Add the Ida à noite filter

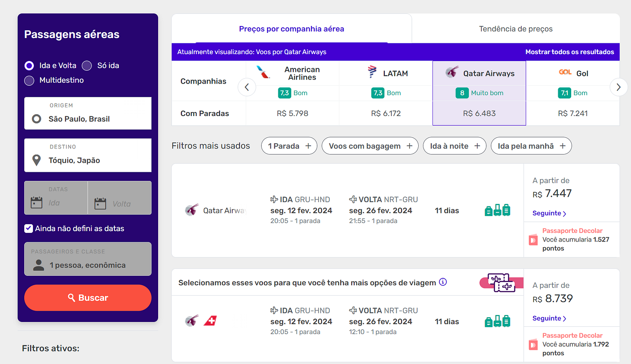tap(455, 146)
